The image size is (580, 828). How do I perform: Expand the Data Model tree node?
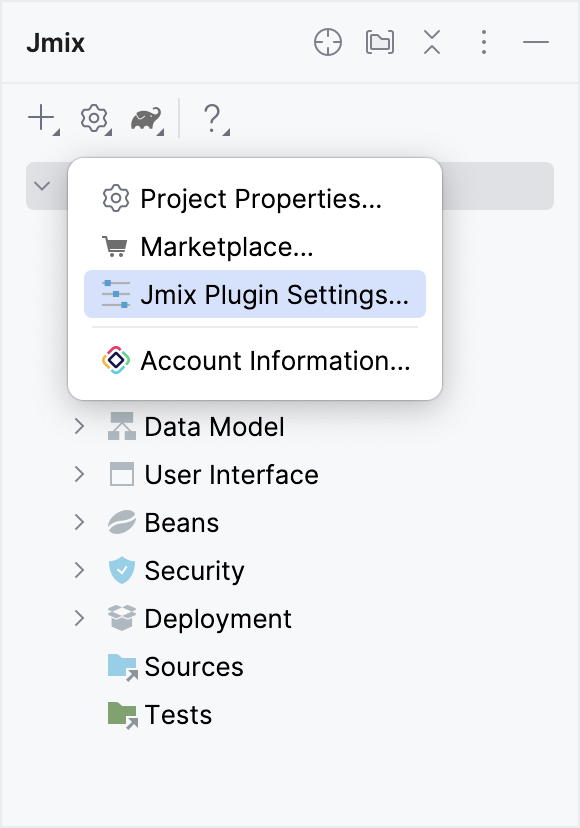click(80, 426)
